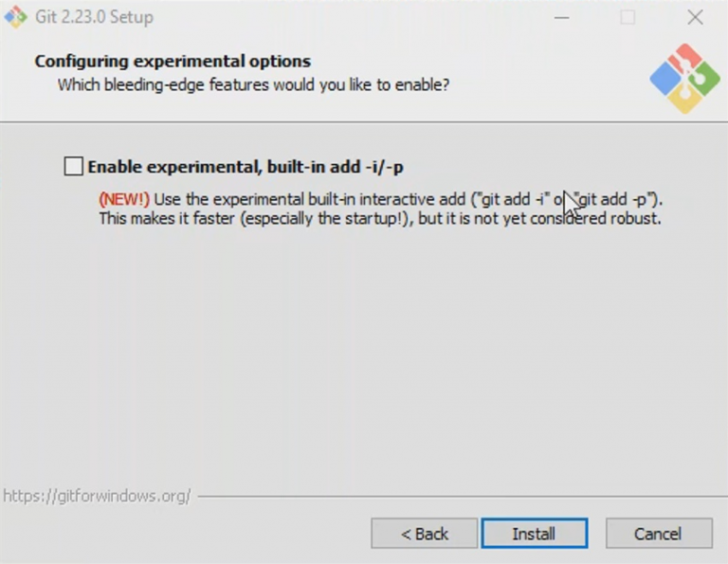
Task: Click the "Which bleeding-edge features" subtitle text
Action: (x=253, y=85)
